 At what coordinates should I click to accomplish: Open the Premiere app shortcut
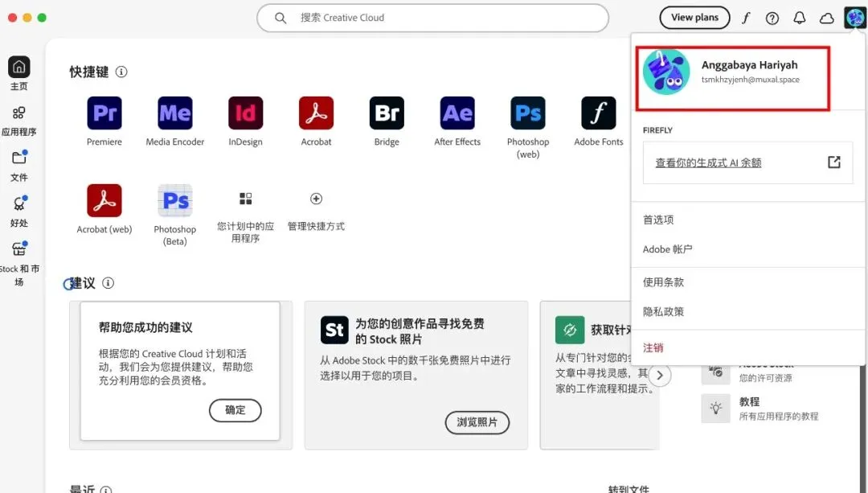(x=104, y=113)
